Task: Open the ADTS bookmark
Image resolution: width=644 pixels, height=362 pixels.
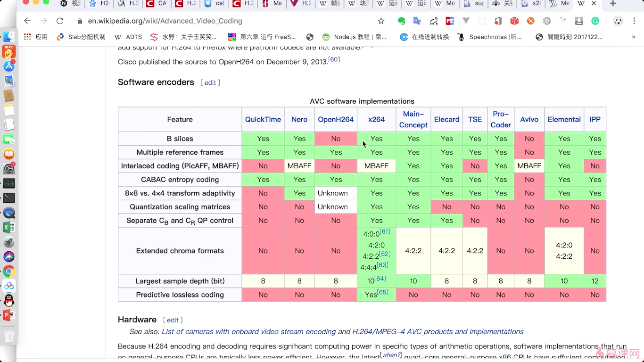Action: pos(128,37)
